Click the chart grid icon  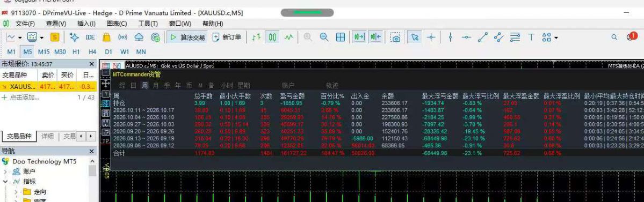coord(341,38)
